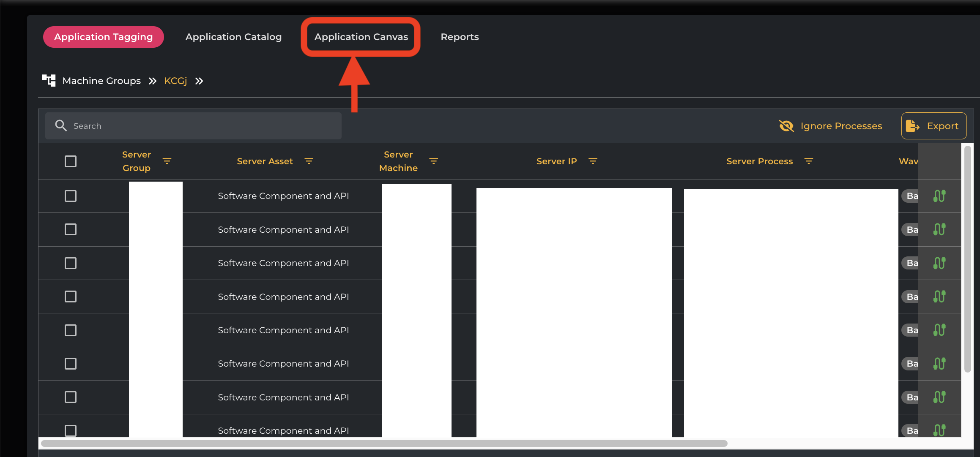The image size is (980, 457).
Task: Click the green route icon in third row
Action: (x=939, y=263)
